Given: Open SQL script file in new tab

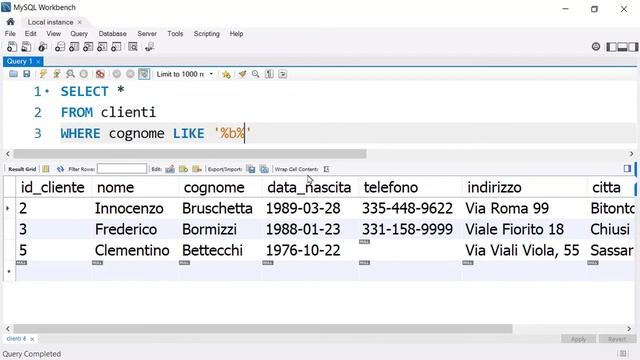Looking at the screenshot, I should (26, 47).
